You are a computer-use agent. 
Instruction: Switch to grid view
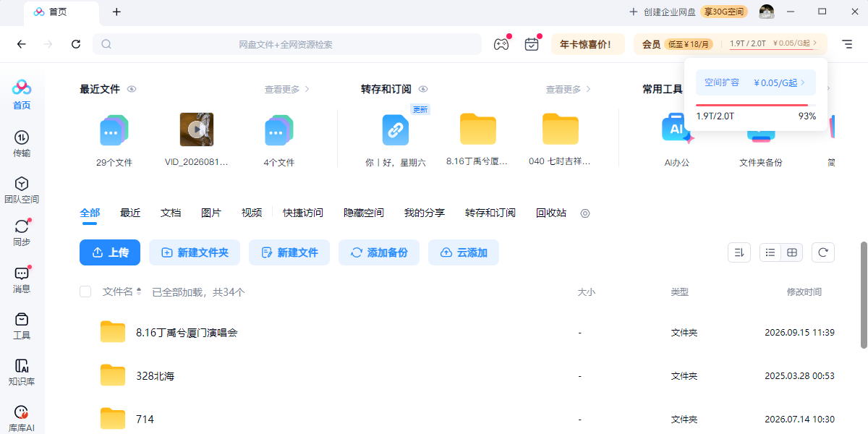pyautogui.click(x=792, y=252)
